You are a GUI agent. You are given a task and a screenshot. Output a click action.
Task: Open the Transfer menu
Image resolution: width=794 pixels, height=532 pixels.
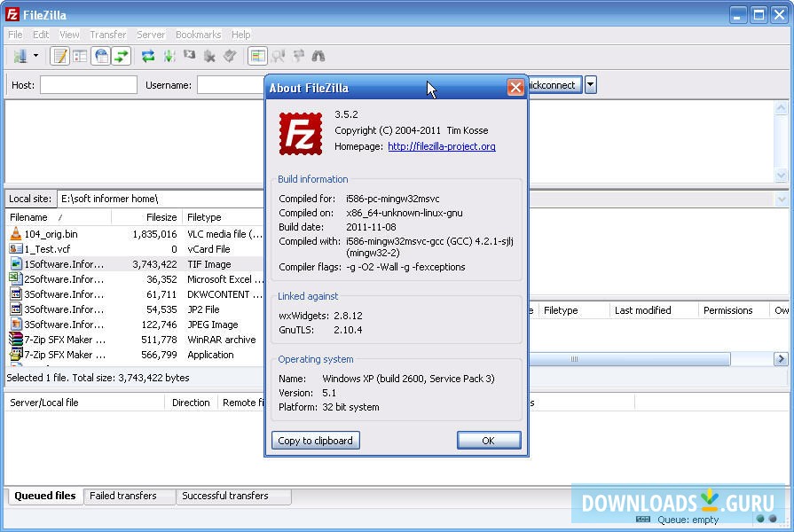107,35
